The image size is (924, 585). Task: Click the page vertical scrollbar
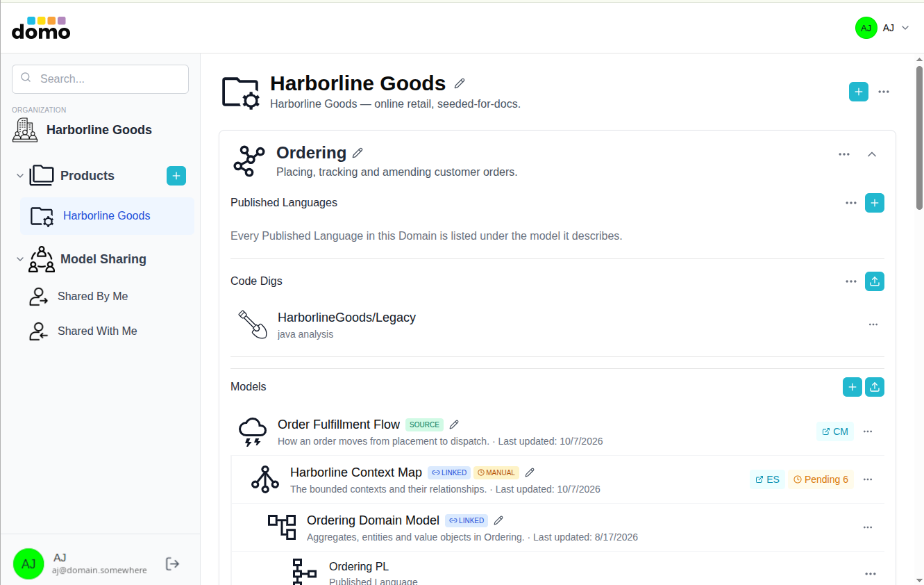[x=919, y=138]
